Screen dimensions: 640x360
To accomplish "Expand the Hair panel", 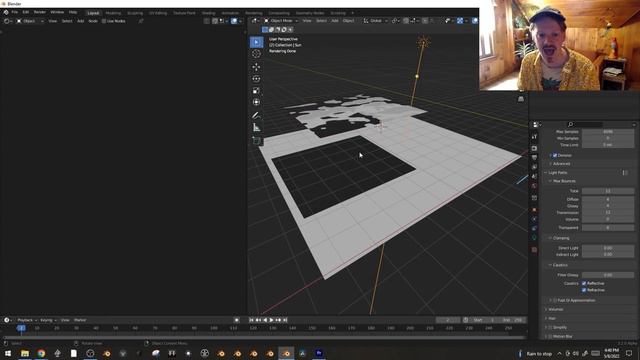I will 546,318.
